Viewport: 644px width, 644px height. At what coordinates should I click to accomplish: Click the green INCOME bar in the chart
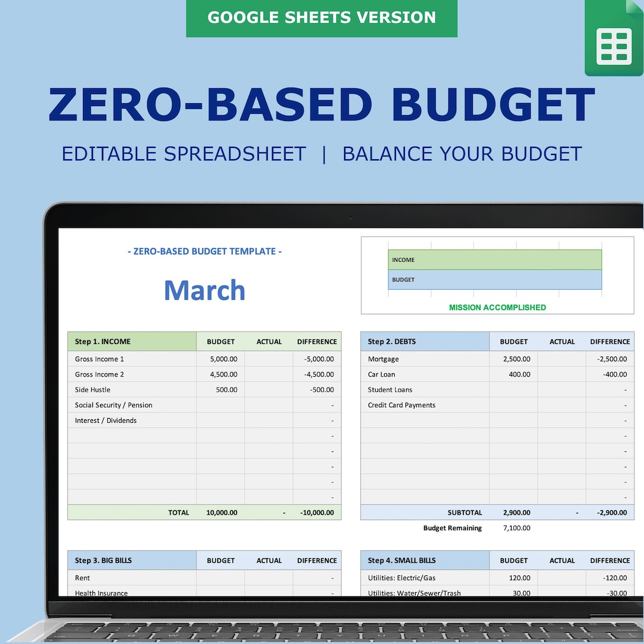pyautogui.click(x=495, y=259)
